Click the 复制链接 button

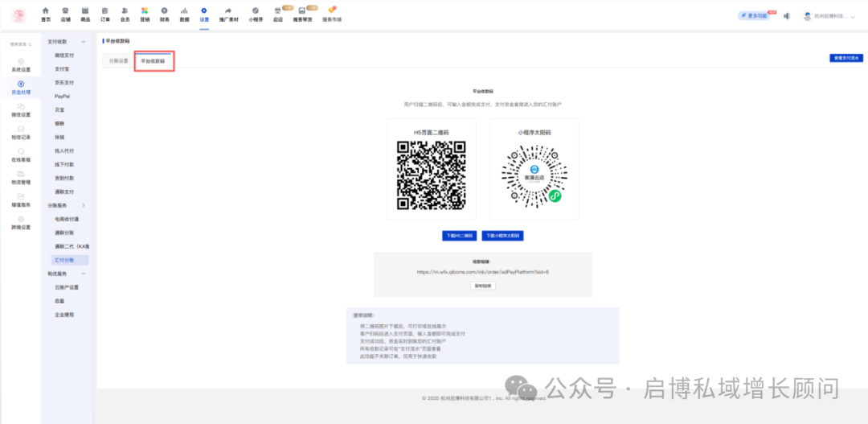pyautogui.click(x=482, y=286)
